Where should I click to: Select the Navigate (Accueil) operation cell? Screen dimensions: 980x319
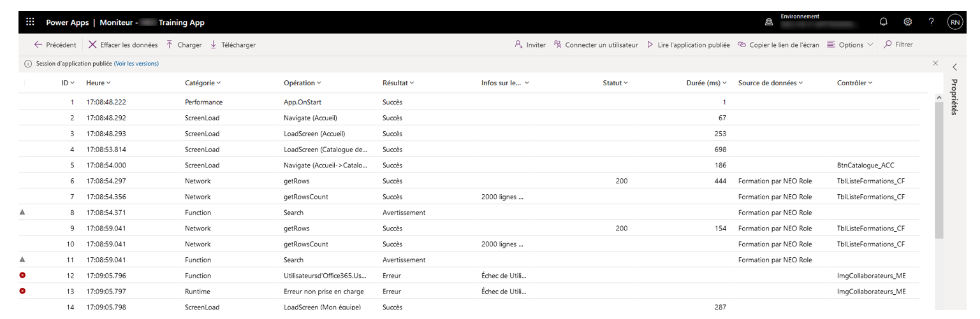[x=311, y=118]
